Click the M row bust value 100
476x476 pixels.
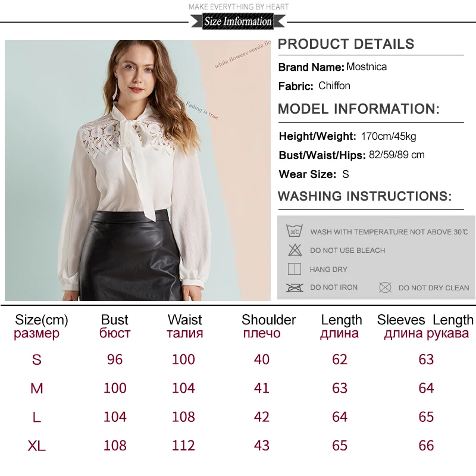[x=115, y=389]
